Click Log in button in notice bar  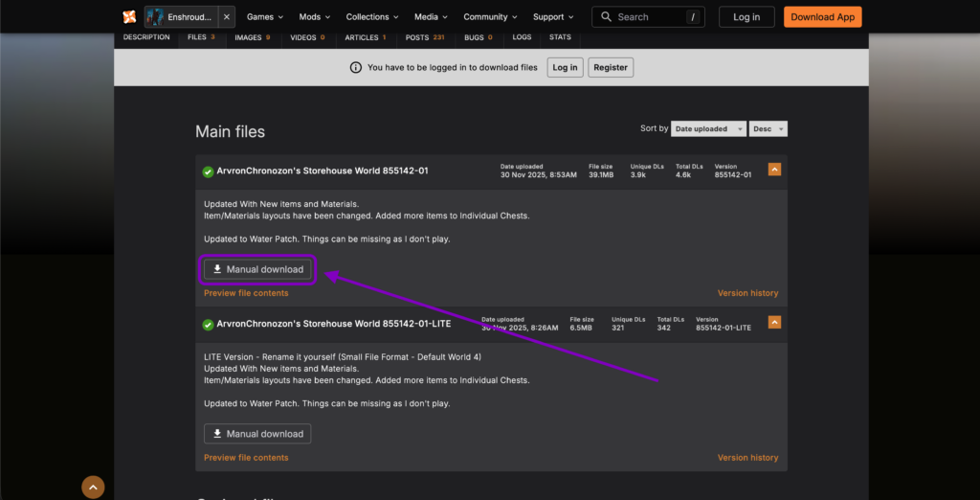pos(565,68)
